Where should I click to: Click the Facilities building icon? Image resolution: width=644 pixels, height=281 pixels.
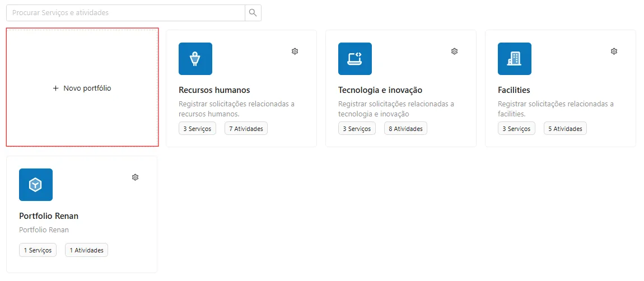[x=515, y=59]
